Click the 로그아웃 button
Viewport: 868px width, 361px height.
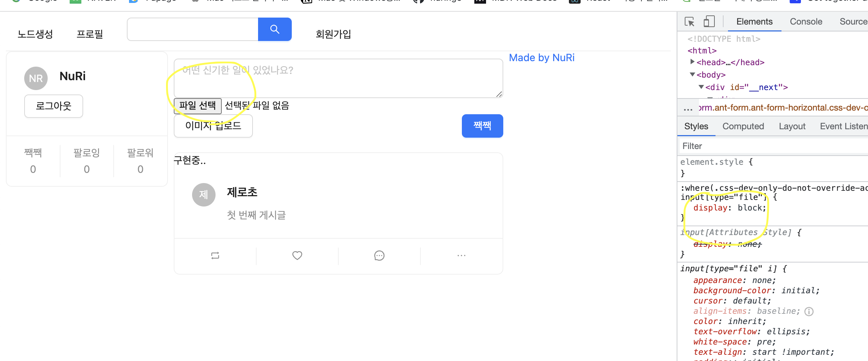(54, 106)
